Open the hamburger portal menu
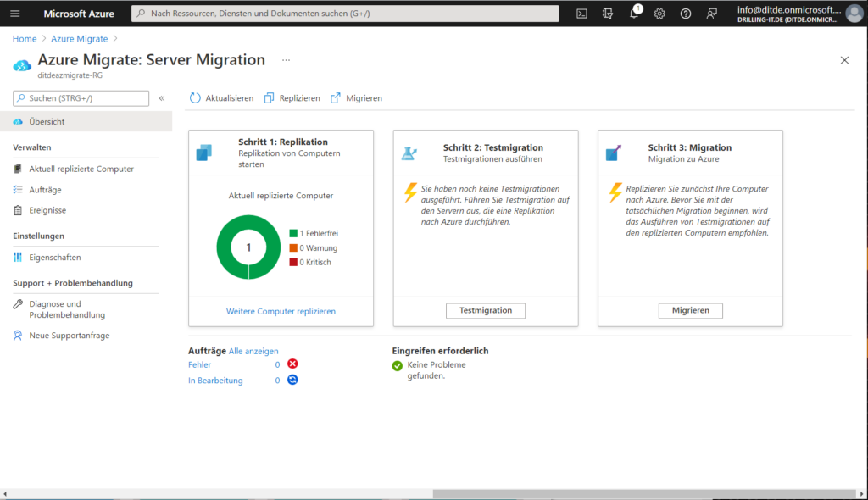The height and width of the screenshot is (500, 868). (x=15, y=14)
